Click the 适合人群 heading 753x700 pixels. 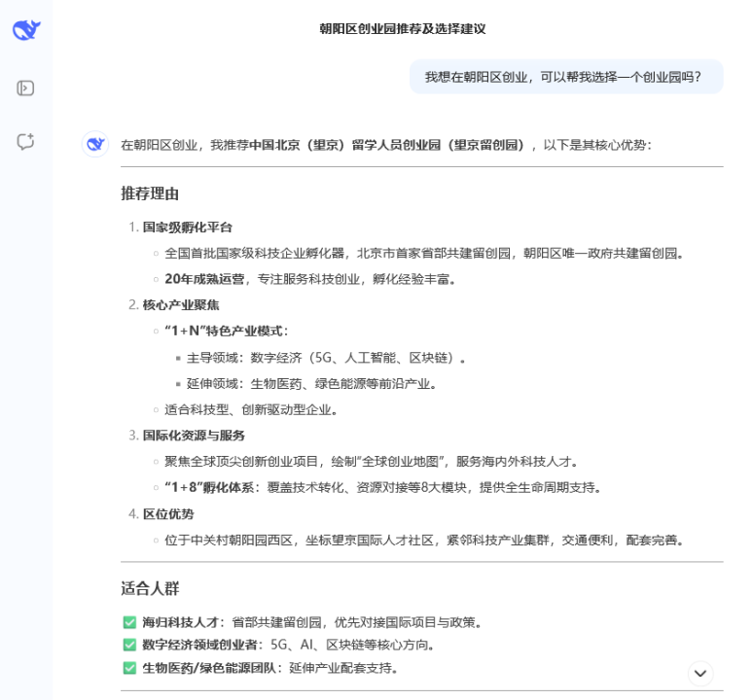pos(150,588)
